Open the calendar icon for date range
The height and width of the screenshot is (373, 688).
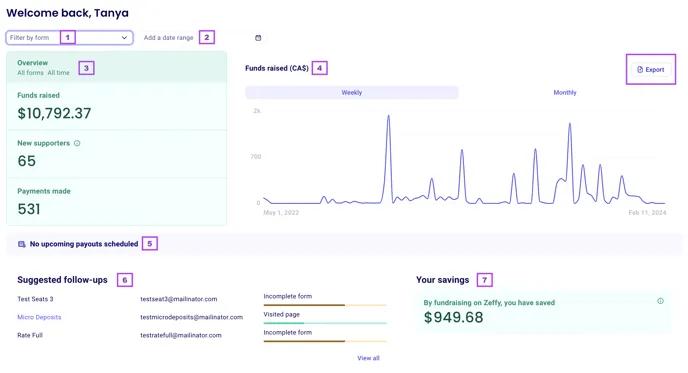pyautogui.click(x=258, y=38)
